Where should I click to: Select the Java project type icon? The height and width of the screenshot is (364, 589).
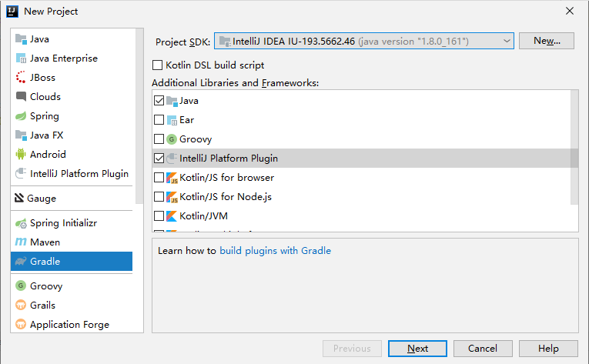point(21,39)
